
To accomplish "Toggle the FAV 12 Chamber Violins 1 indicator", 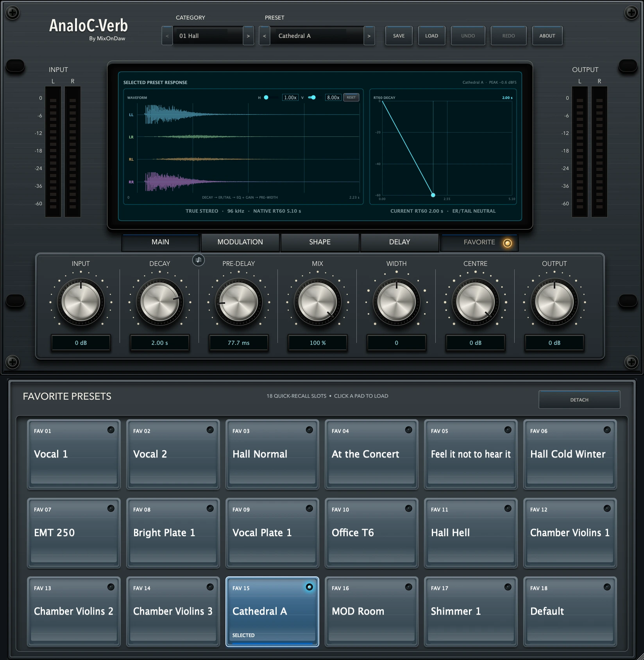I will 607,508.
